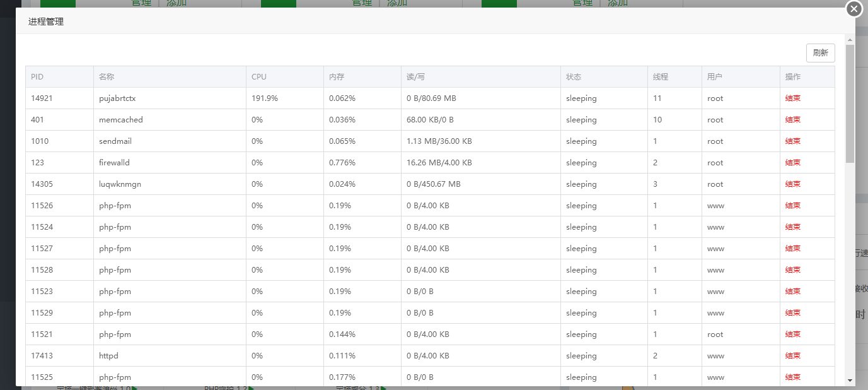Select the 0.776% memory value
The image size is (868, 390).
[x=342, y=163]
